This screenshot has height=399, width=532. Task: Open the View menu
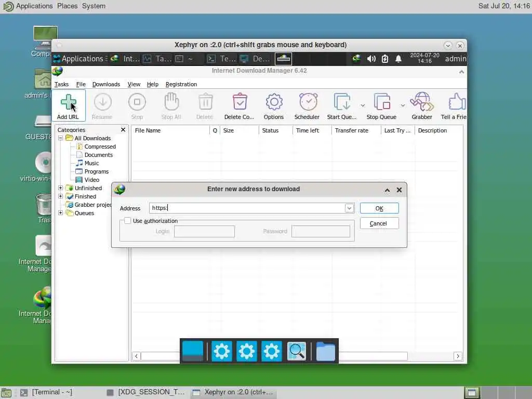(x=134, y=84)
